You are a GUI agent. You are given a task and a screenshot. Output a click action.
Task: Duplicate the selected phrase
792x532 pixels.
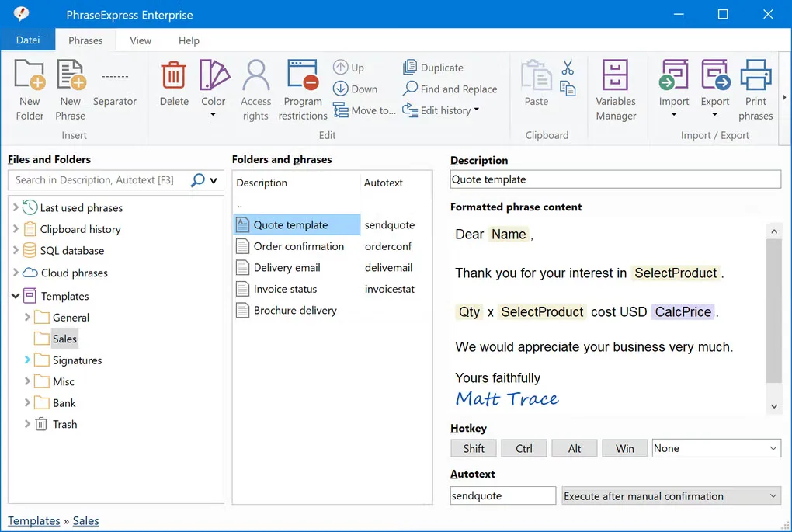point(432,68)
